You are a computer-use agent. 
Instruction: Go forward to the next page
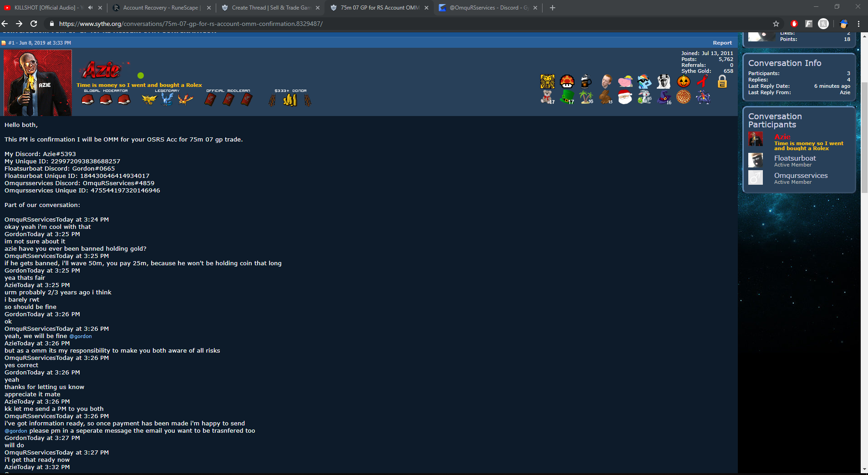coord(19,24)
